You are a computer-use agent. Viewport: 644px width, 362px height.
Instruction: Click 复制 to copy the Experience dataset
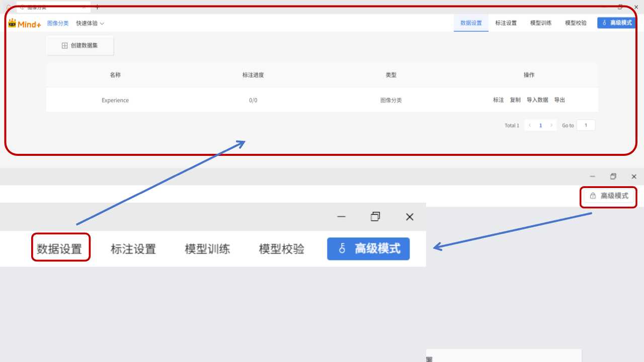pos(515,100)
